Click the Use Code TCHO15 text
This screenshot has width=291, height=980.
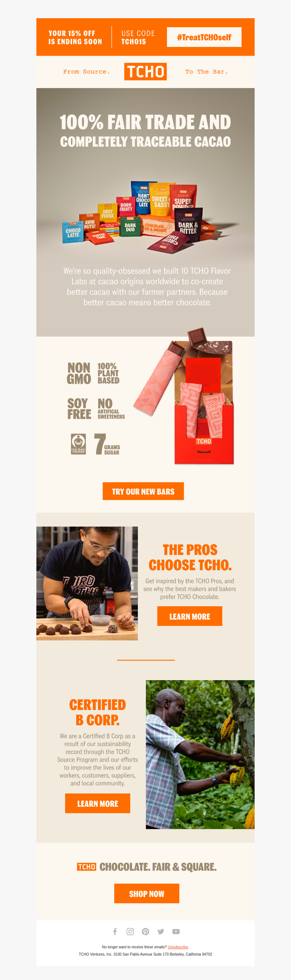pos(138,37)
